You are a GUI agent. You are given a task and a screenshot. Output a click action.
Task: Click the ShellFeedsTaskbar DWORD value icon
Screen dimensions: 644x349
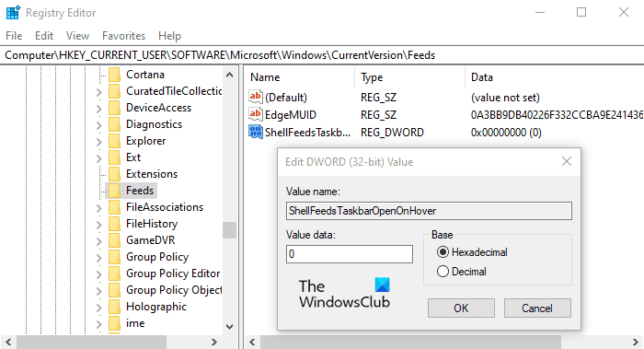tap(256, 132)
